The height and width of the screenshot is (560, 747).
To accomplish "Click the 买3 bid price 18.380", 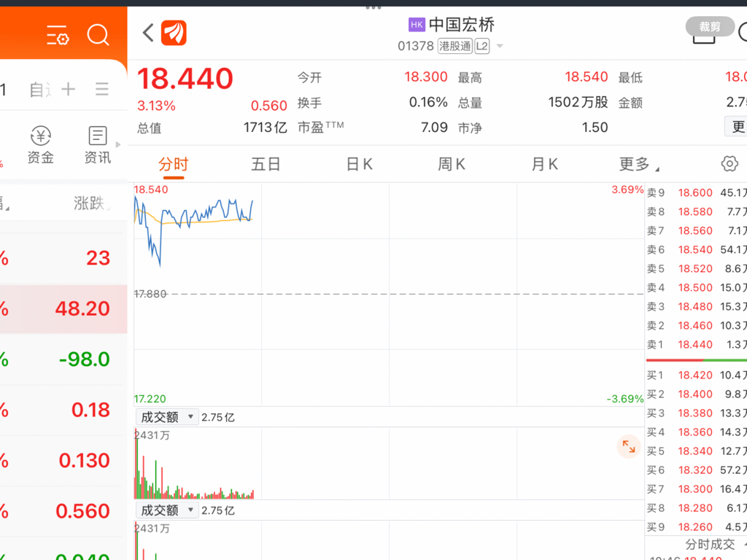I will 695,413.
